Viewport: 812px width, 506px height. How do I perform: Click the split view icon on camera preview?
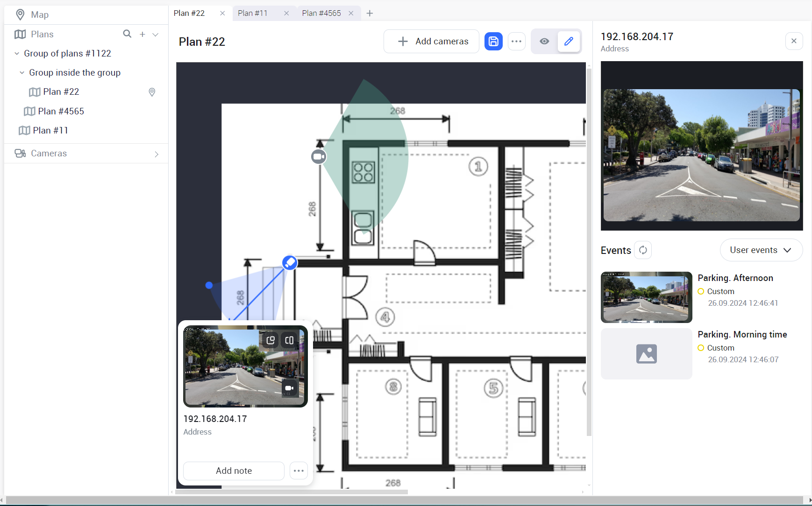pos(289,340)
